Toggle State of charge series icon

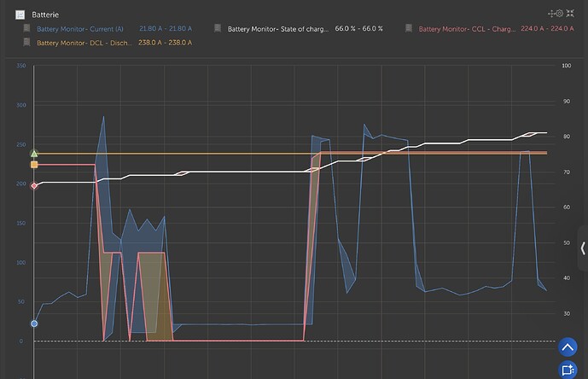click(218, 28)
